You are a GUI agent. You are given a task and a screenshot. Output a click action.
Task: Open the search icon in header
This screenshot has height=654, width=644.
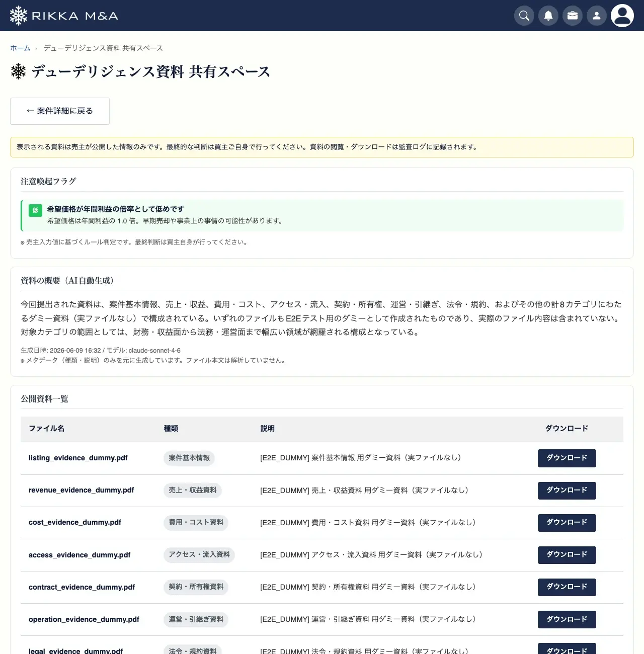[x=524, y=16]
